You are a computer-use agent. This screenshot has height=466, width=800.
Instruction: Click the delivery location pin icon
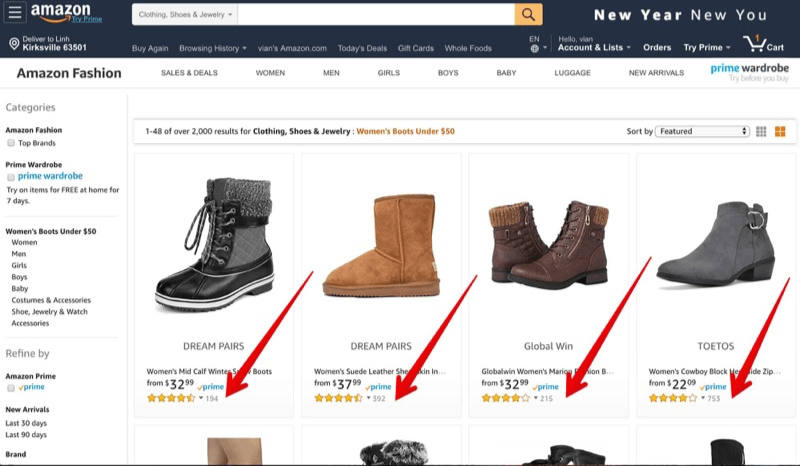coord(13,45)
